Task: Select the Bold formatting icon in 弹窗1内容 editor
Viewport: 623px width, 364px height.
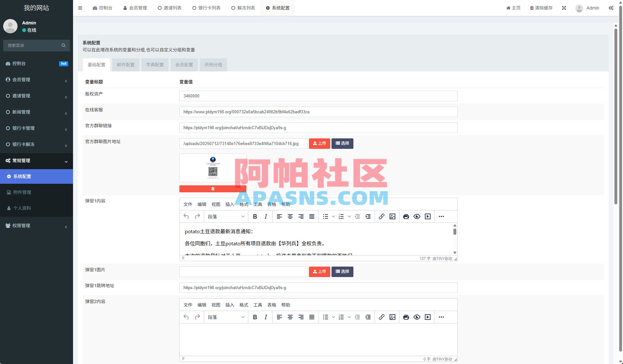Action: 255,216
